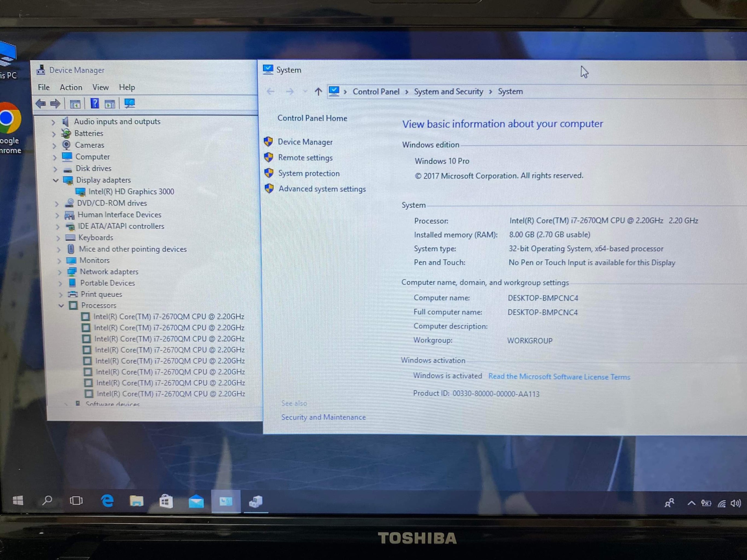Viewport: 747px width, 560px height.
Task: Open Advanced system settings link
Action: pos(322,189)
